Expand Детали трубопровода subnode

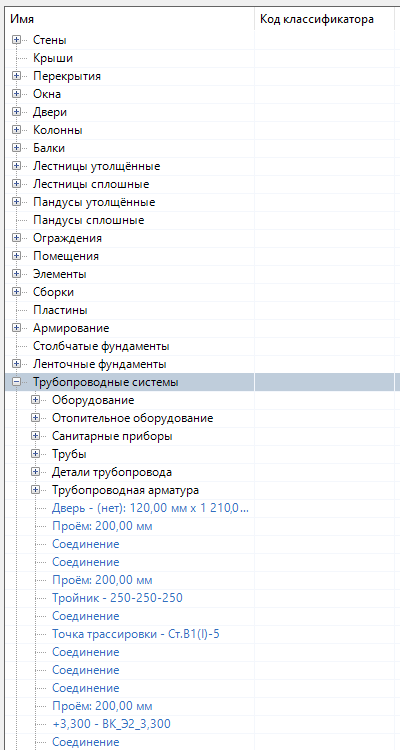35,472
